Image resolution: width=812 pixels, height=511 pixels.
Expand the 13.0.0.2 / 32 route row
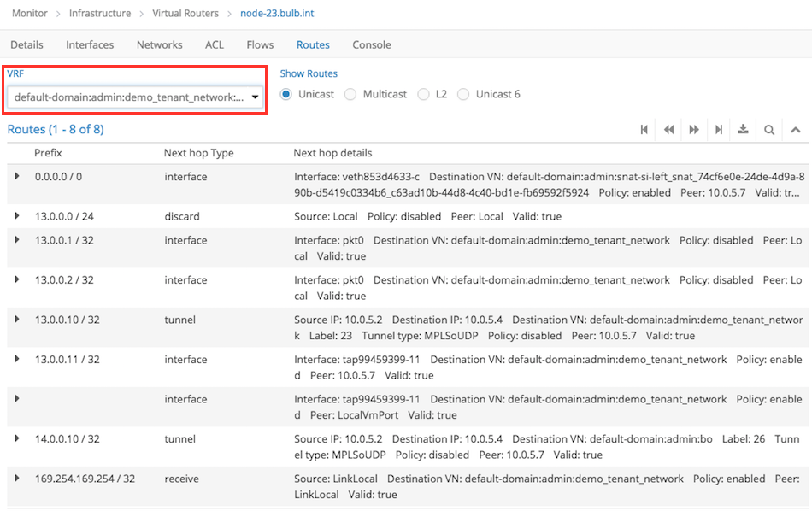tap(17, 279)
